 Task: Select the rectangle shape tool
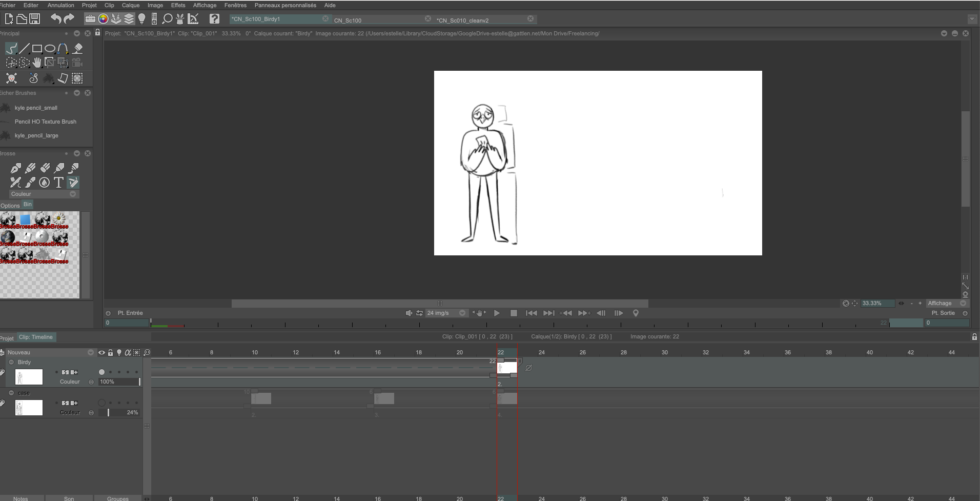click(36, 48)
